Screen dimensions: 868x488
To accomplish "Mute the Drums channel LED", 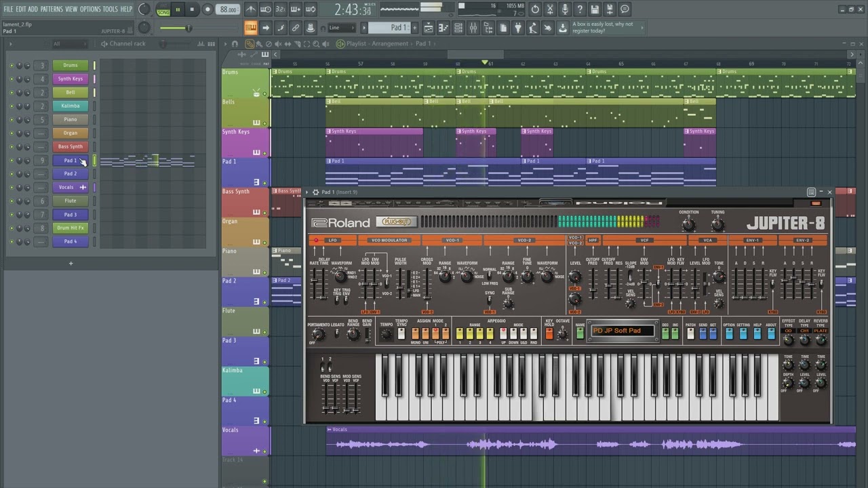I will coord(12,65).
